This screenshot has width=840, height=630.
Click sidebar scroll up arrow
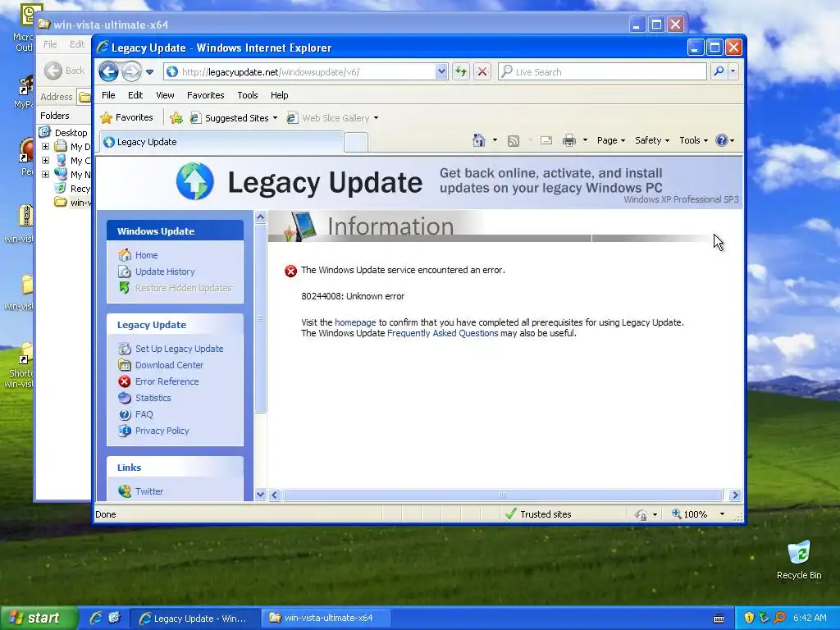click(x=260, y=217)
